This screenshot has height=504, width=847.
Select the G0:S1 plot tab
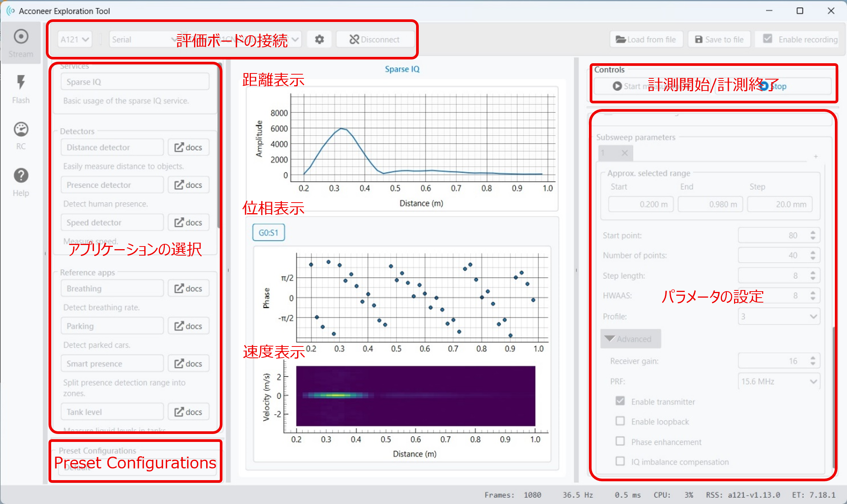point(268,232)
